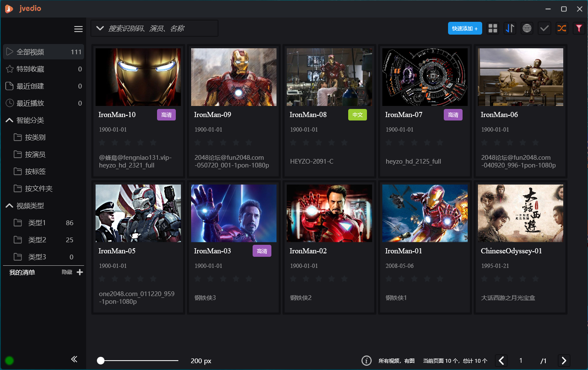The height and width of the screenshot is (370, 588).
Task: Go to next page arrow
Action: click(564, 361)
